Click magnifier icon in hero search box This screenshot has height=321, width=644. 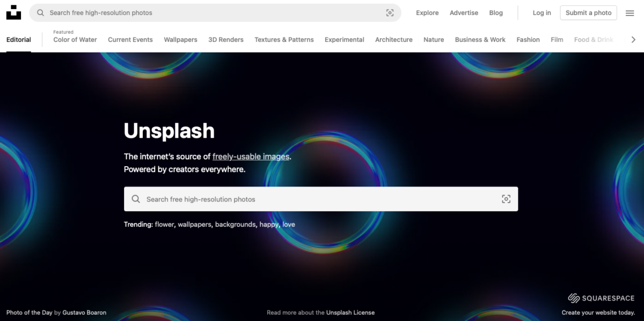136,199
